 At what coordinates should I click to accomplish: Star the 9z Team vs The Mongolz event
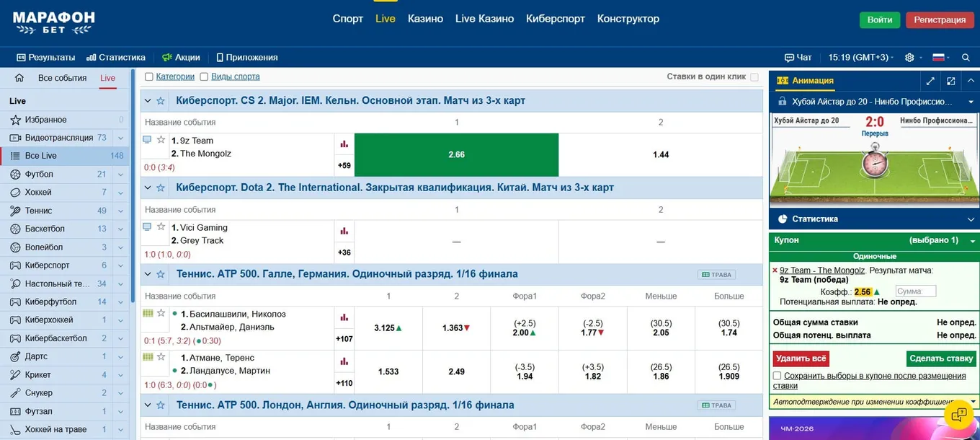161,140
